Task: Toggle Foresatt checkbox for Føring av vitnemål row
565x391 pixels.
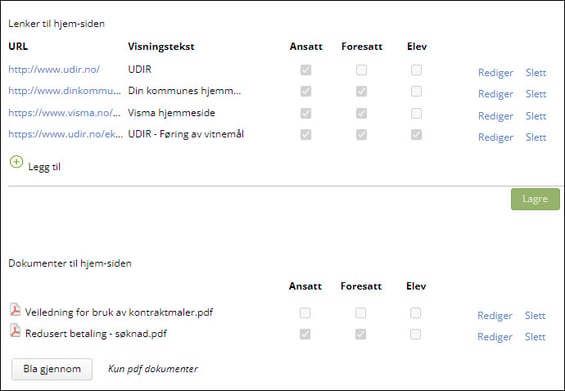Action: (361, 135)
